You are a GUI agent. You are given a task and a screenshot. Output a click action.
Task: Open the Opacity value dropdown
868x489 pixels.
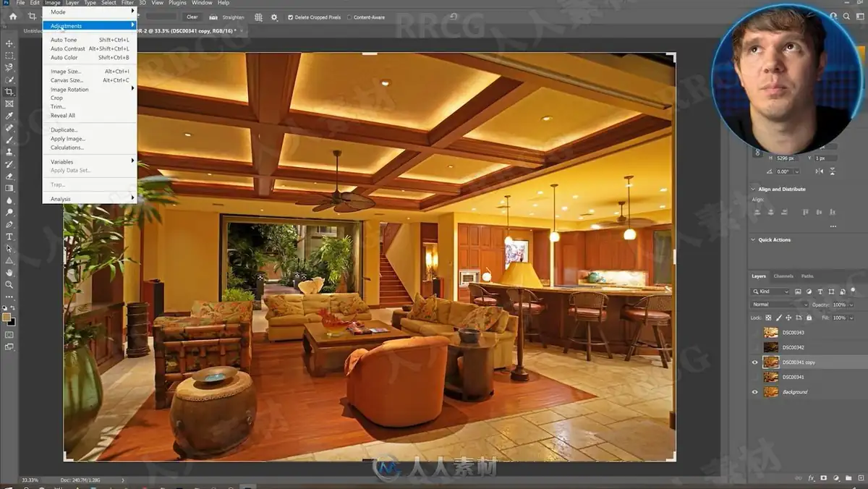pos(851,305)
